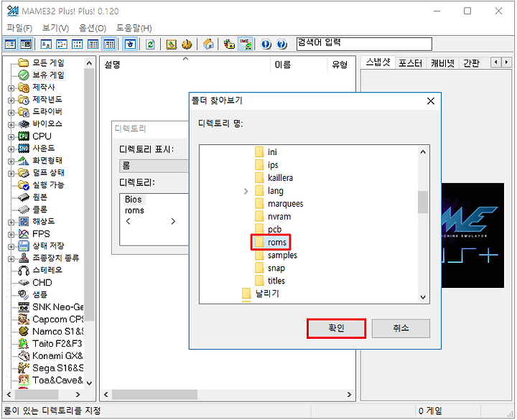Select the SNK Neo-Geo tree icon
The width and height of the screenshot is (517, 420).
click(24, 307)
